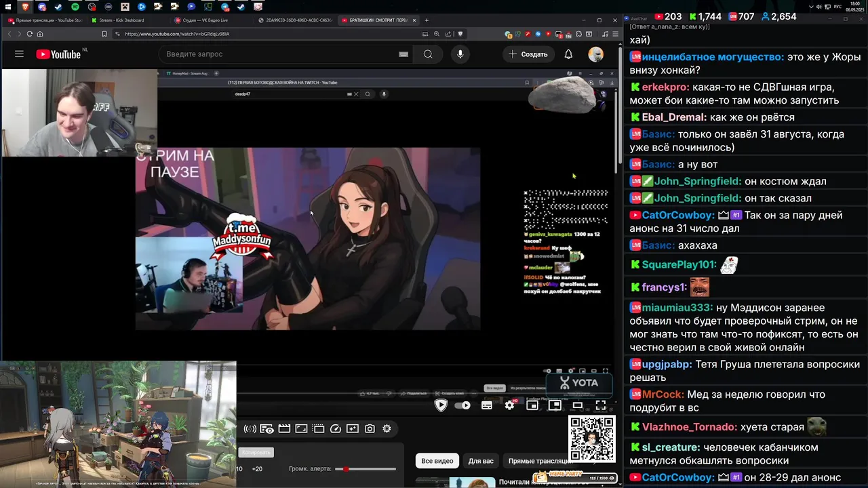
Task: Click the filmstrip frame toolbar icon
Action: pos(318,428)
